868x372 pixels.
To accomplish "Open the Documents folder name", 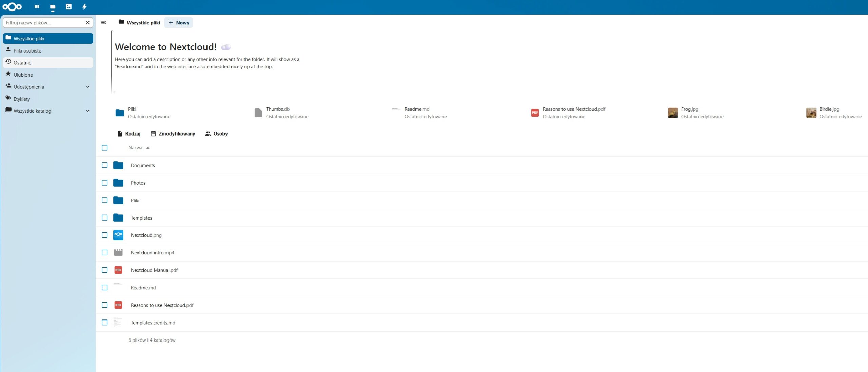I will 143,165.
